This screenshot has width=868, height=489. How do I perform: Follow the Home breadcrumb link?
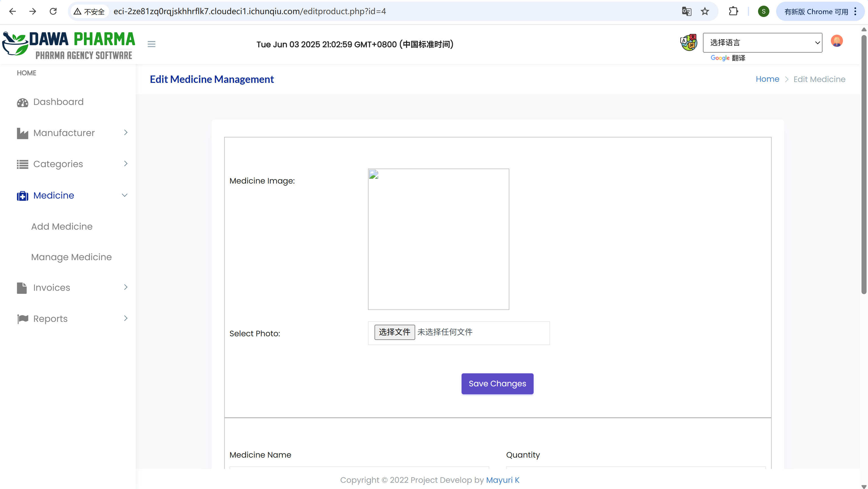pos(767,79)
